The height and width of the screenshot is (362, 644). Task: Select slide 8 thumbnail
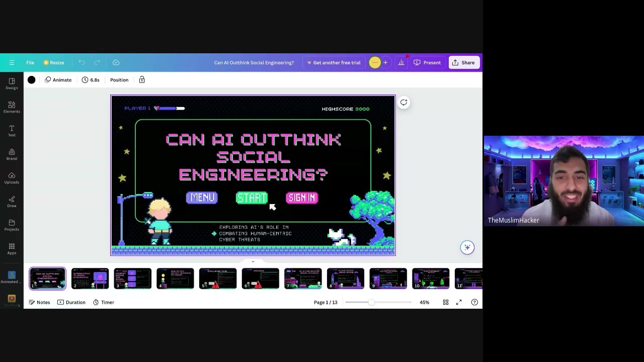(x=346, y=279)
